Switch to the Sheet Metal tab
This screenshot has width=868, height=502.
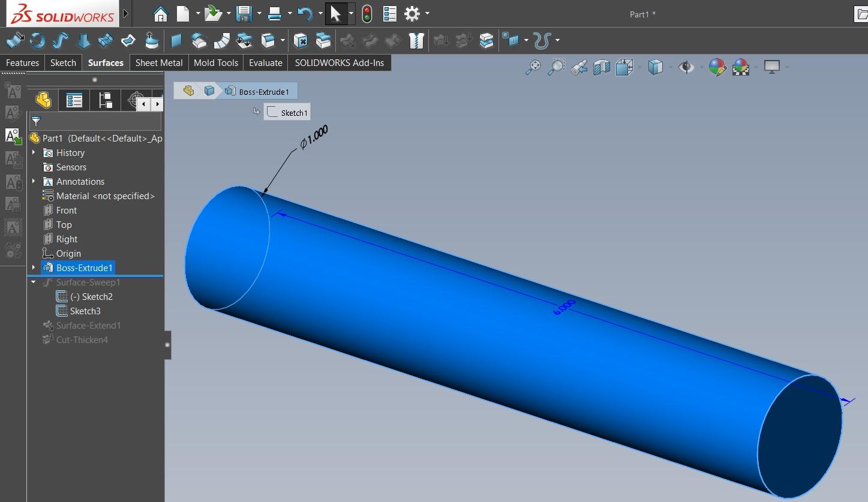(x=158, y=62)
